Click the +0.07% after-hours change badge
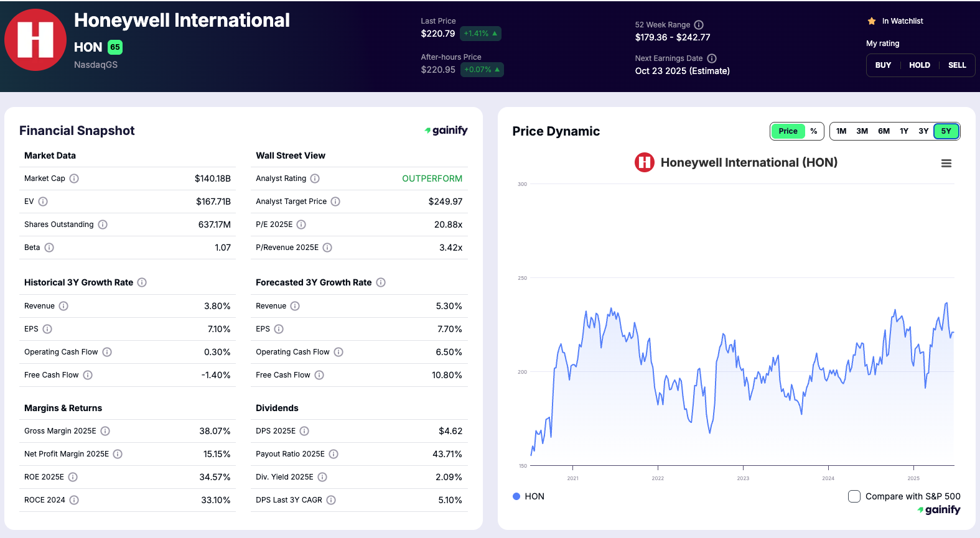Image resolution: width=980 pixels, height=538 pixels. coord(482,70)
